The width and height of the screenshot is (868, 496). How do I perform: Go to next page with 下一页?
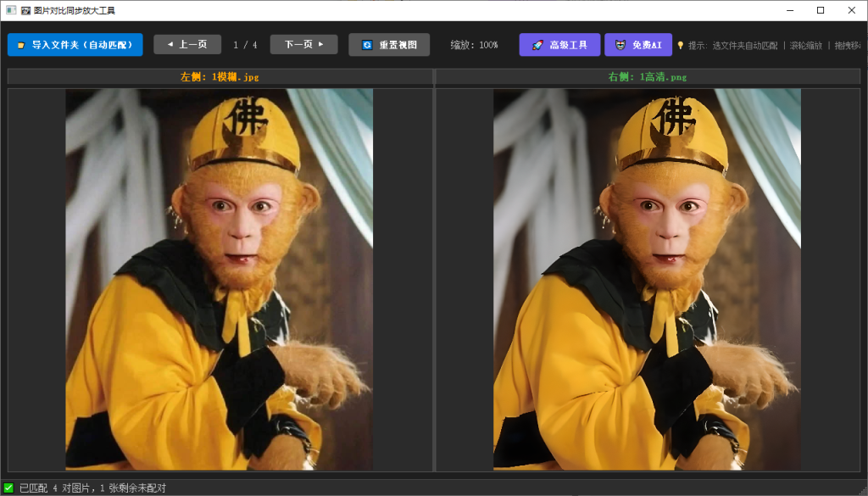point(304,44)
